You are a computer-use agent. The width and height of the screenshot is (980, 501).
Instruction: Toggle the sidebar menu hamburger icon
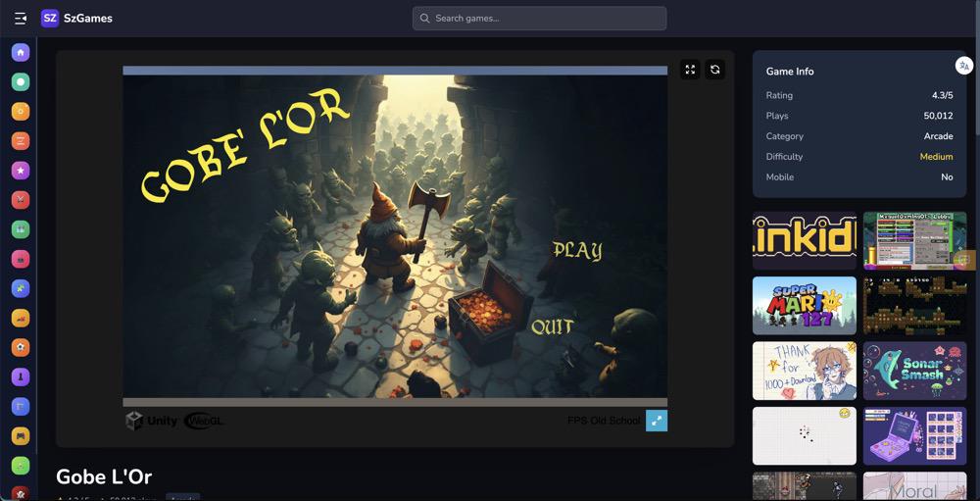20,18
